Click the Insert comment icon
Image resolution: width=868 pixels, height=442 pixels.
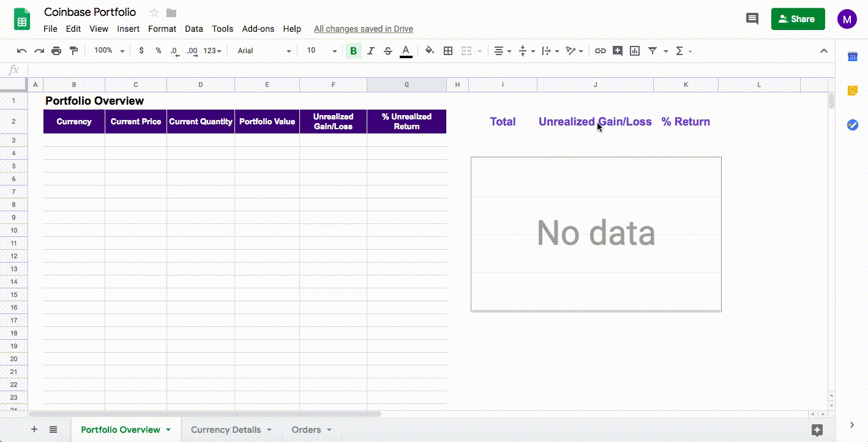(618, 51)
